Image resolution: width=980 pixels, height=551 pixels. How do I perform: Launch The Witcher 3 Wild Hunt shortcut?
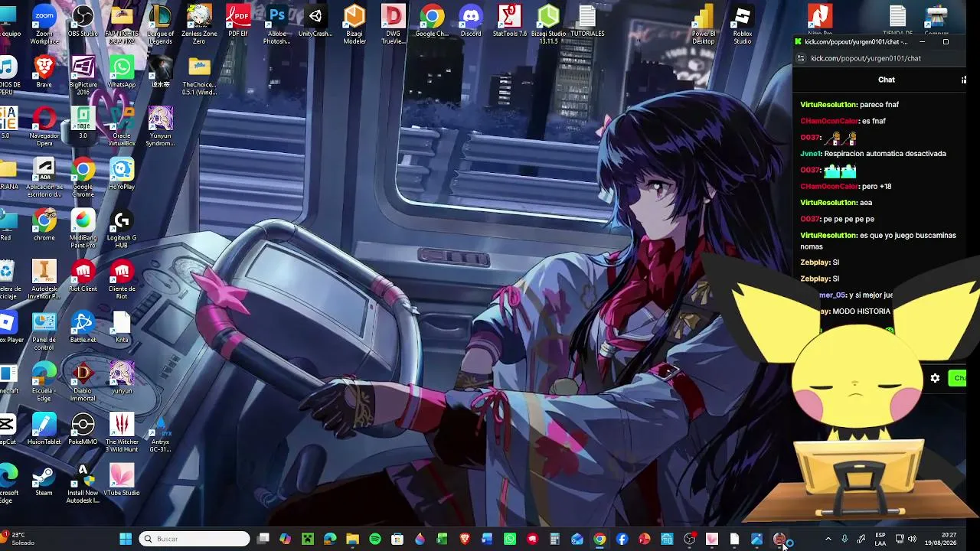[x=122, y=433]
